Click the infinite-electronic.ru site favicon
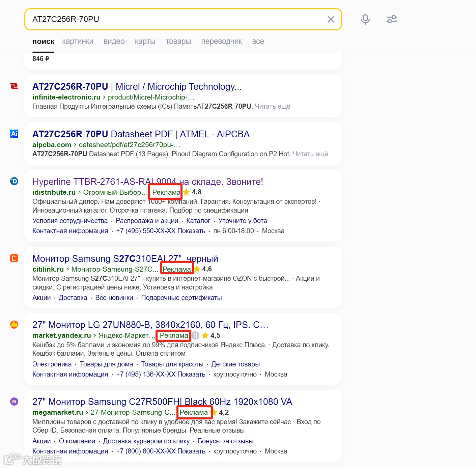Image resolution: width=476 pixels, height=468 pixels. coord(14,86)
